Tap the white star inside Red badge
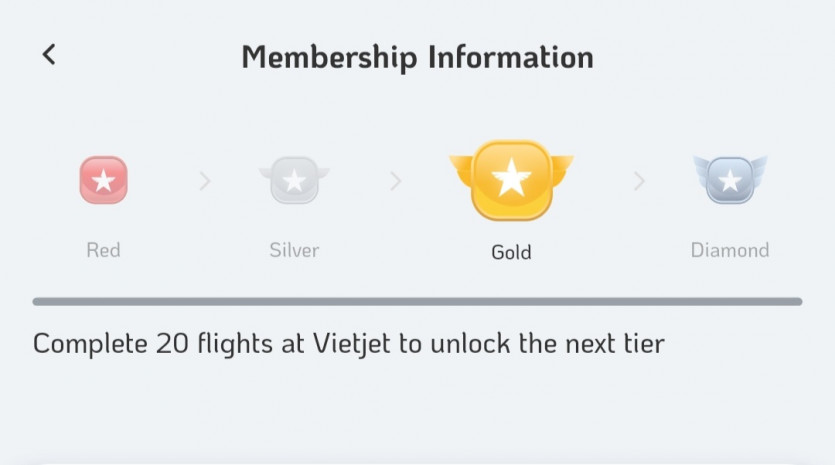Screen dimensions: 835x465 pyautogui.click(x=103, y=181)
